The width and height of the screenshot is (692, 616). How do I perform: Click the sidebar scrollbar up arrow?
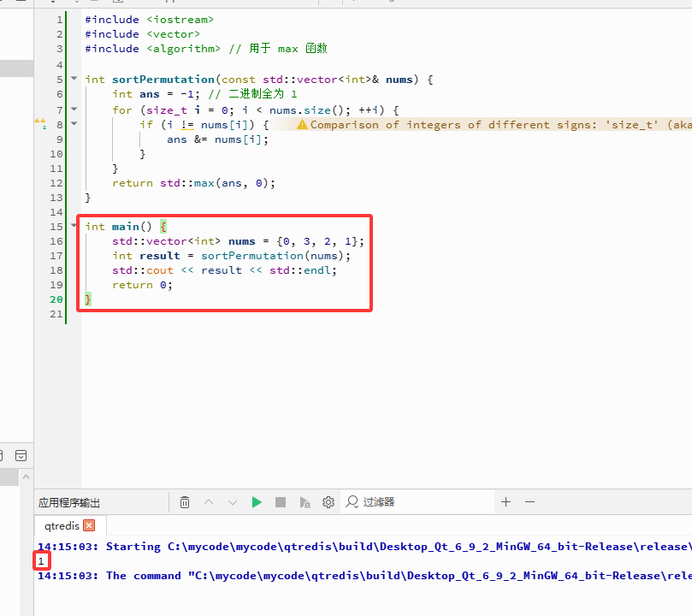coord(26,477)
